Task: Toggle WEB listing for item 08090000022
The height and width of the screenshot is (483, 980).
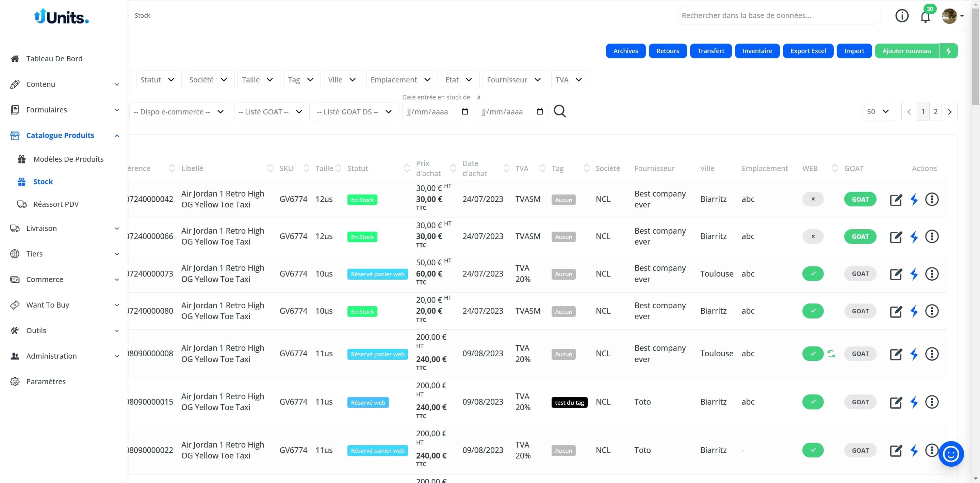Action: (813, 451)
